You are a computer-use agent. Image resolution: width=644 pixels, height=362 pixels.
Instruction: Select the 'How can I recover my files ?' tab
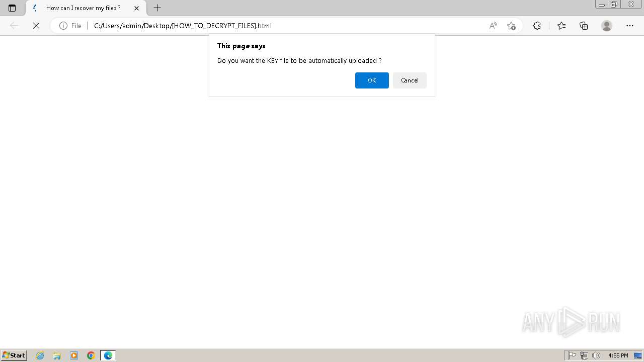pos(83,8)
